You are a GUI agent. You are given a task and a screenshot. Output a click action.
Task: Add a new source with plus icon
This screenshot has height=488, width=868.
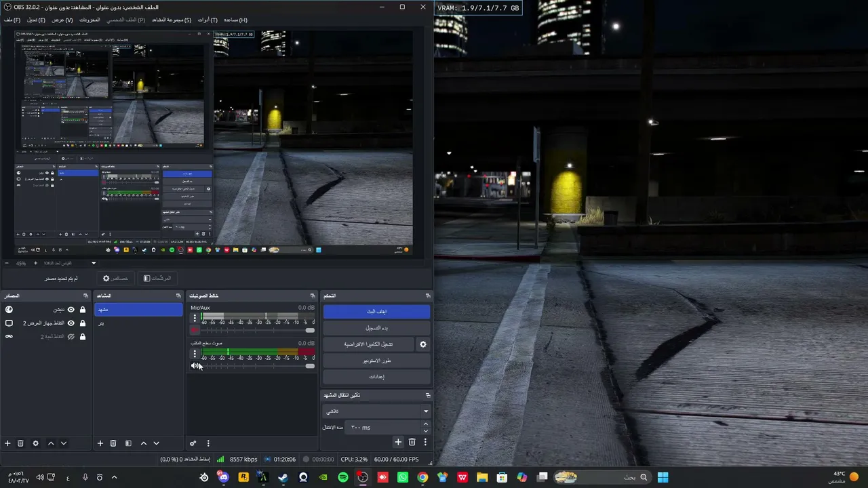coord(8,443)
